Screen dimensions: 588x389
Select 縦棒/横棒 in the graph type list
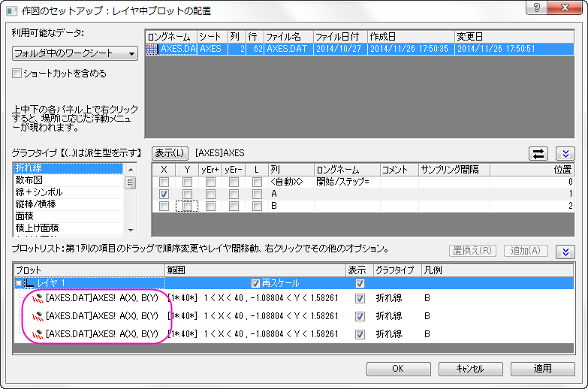click(x=68, y=204)
